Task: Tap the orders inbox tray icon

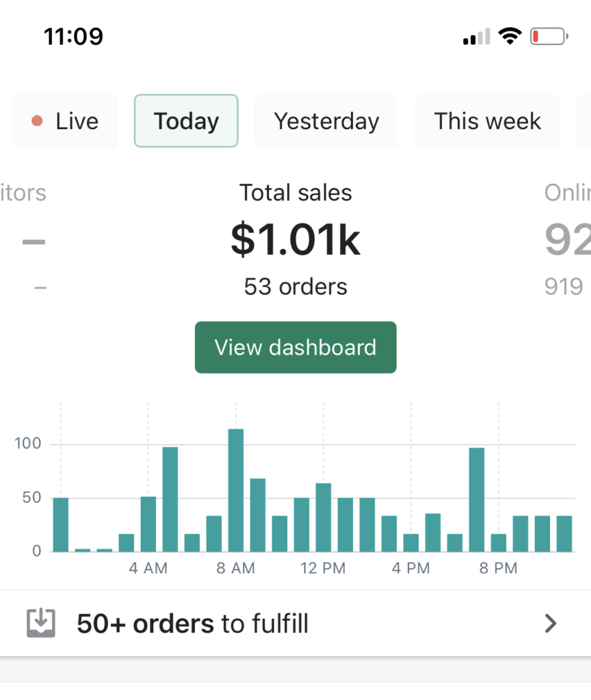Action: pos(40,623)
